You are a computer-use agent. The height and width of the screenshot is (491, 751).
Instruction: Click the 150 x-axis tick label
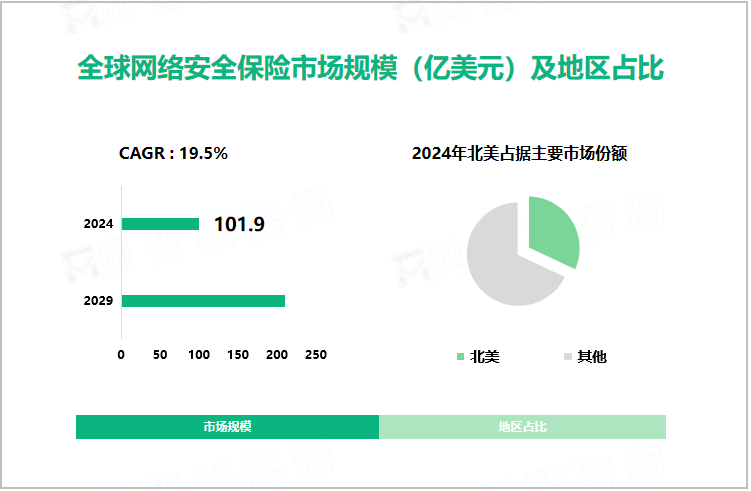(238, 354)
